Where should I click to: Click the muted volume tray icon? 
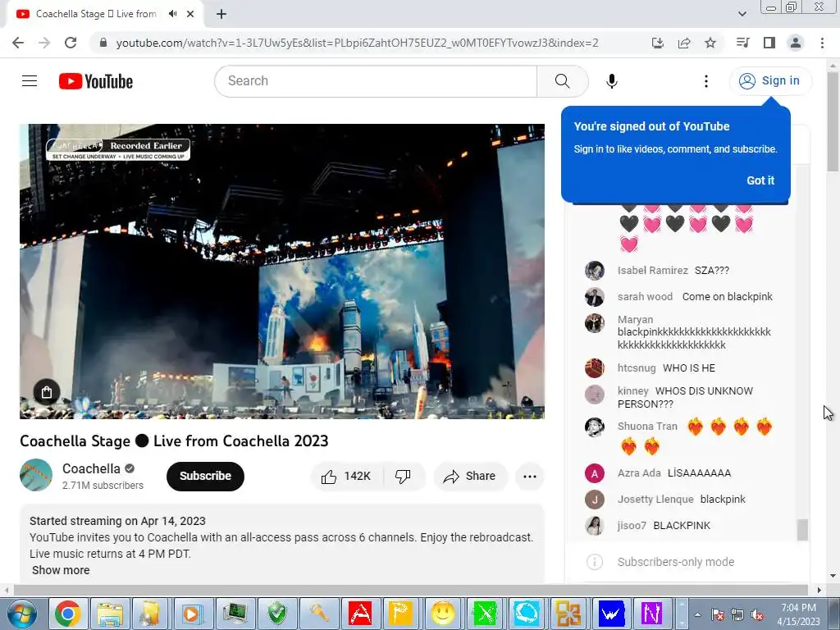757,614
